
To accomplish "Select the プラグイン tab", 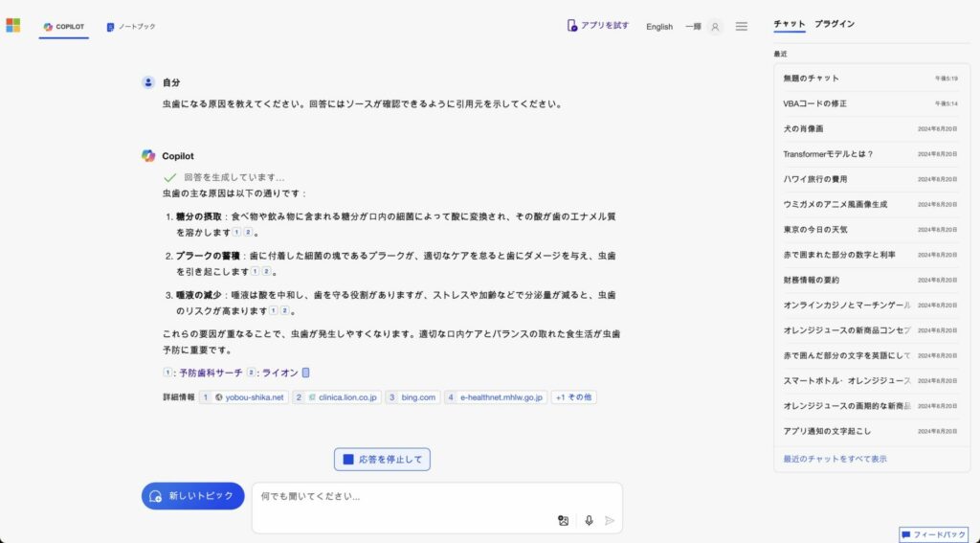I will coord(835,24).
